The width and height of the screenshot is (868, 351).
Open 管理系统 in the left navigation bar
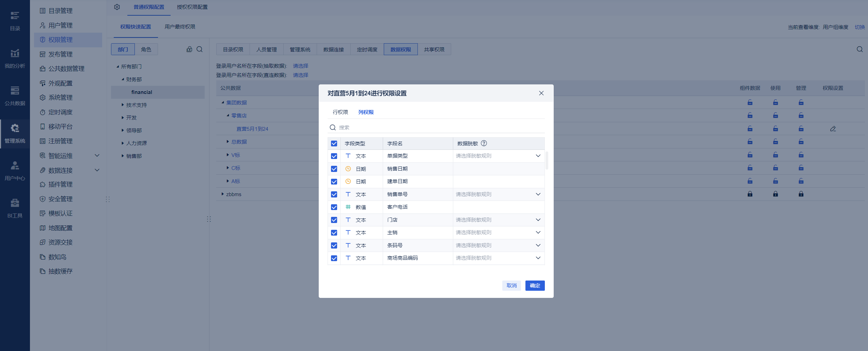tap(15, 133)
